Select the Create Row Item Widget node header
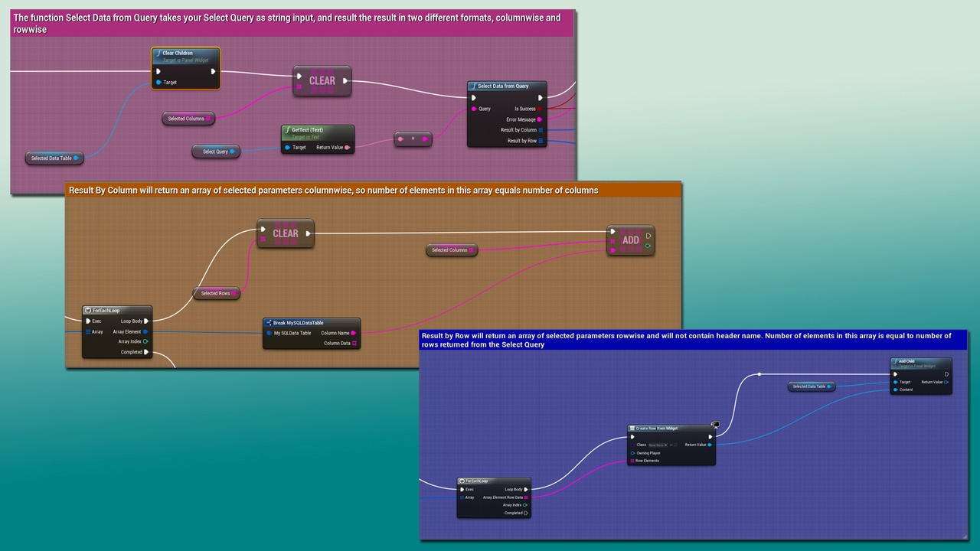 [671, 428]
